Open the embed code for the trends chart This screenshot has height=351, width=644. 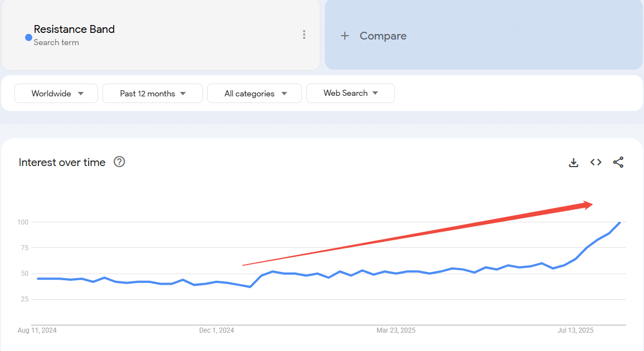point(596,162)
